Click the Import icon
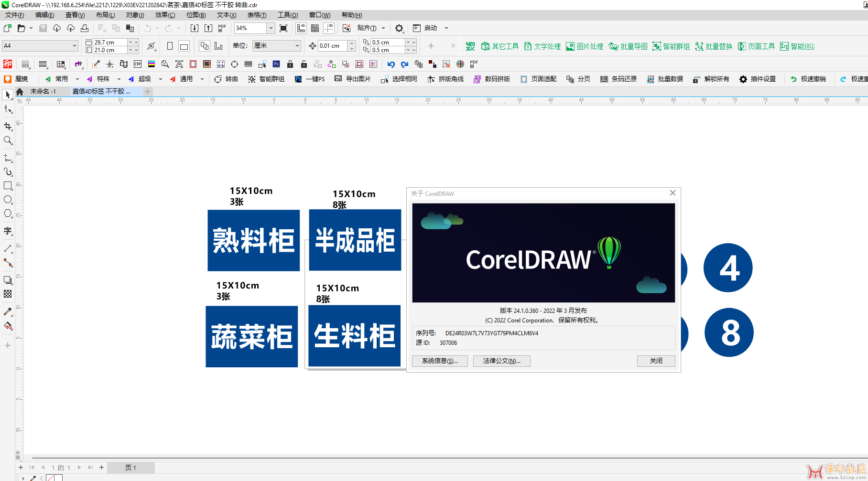868x481 pixels. (x=195, y=28)
